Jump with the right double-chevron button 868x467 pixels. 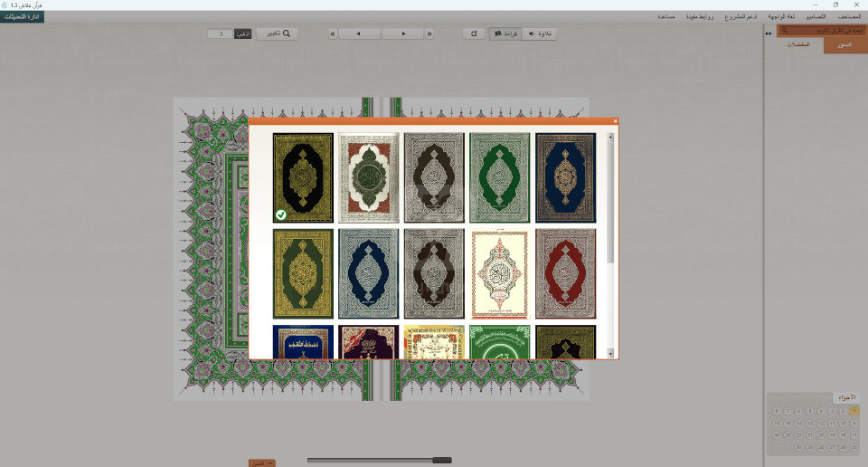pyautogui.click(x=429, y=33)
